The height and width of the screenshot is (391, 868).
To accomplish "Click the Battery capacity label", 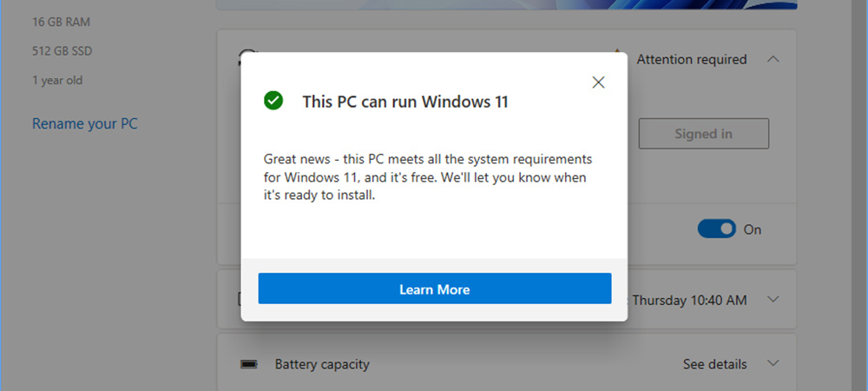I will 322,364.
